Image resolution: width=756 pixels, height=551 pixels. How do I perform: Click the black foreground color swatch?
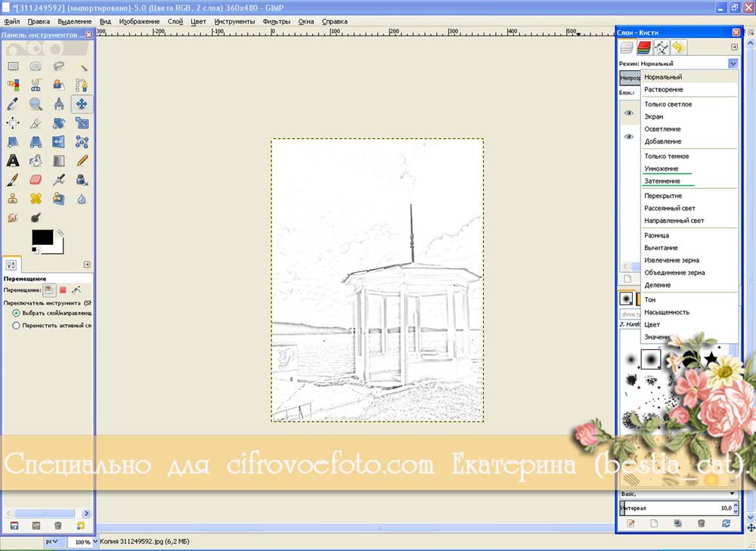tap(42, 237)
